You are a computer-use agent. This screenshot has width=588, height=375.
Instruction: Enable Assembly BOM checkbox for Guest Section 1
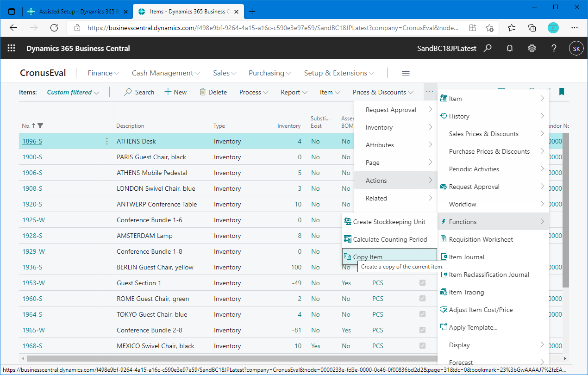(x=422, y=282)
